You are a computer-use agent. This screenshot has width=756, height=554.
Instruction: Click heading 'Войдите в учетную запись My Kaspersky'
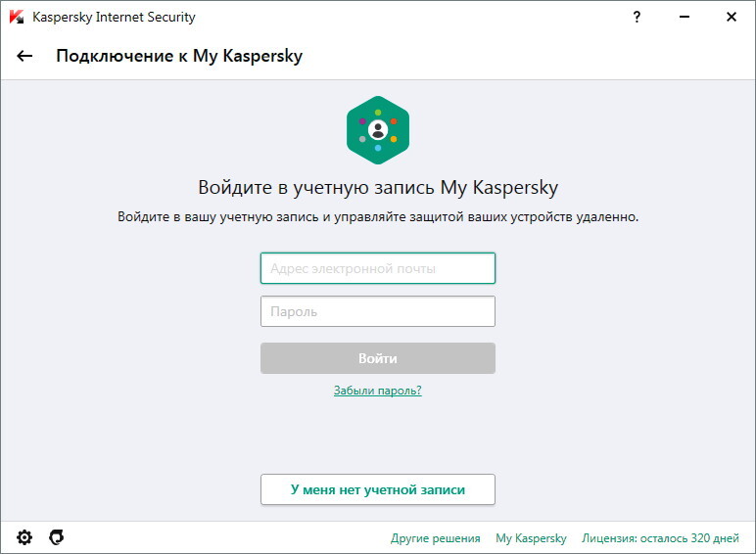(x=378, y=187)
